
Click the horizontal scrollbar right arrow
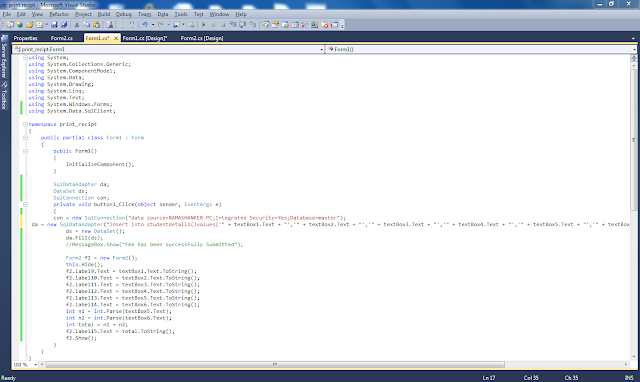626,364
